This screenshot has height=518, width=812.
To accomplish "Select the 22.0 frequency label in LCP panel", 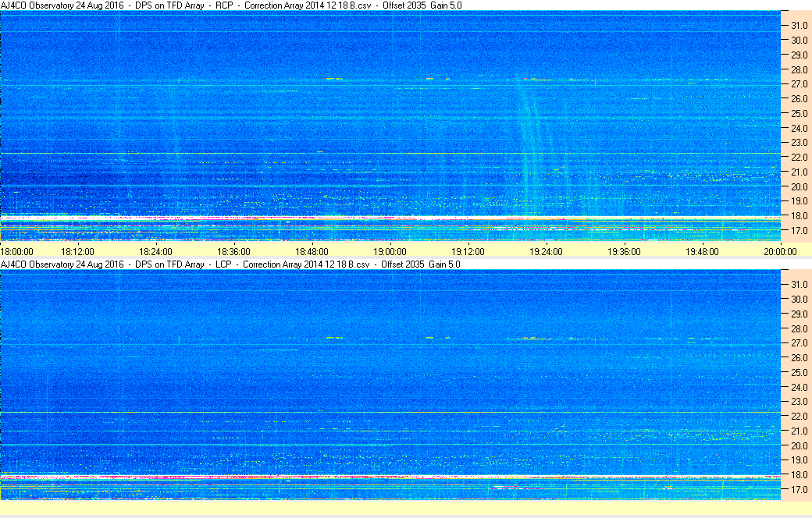I will pos(799,417).
